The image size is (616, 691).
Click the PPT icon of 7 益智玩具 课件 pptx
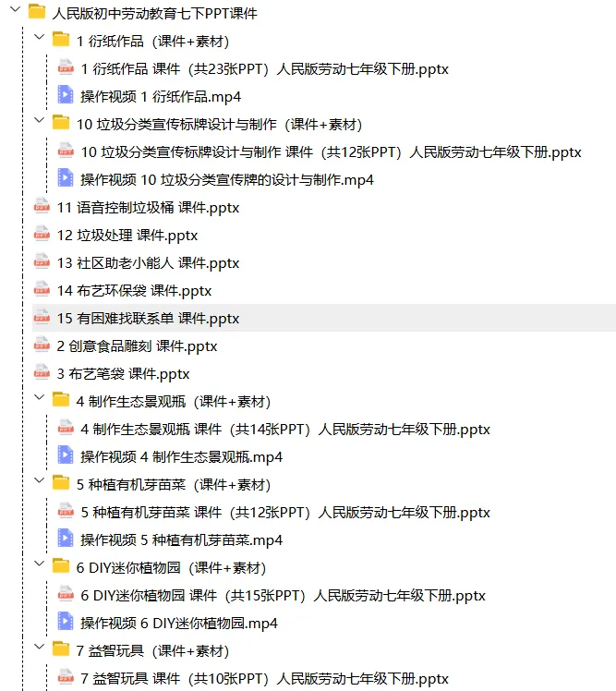66,677
